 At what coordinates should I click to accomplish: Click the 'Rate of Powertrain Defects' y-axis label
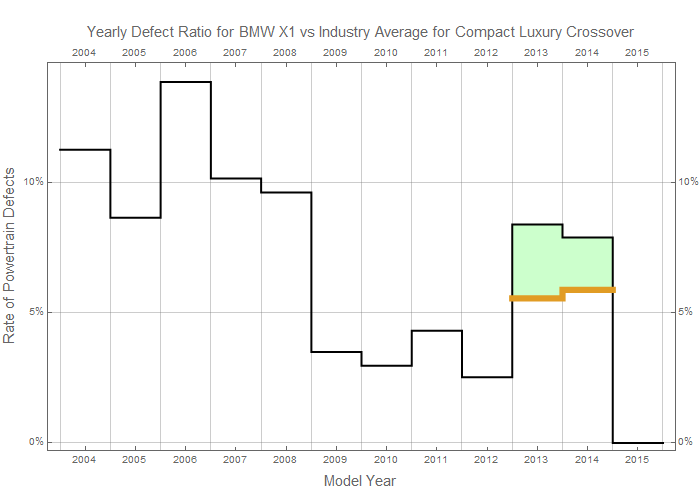click(x=11, y=256)
